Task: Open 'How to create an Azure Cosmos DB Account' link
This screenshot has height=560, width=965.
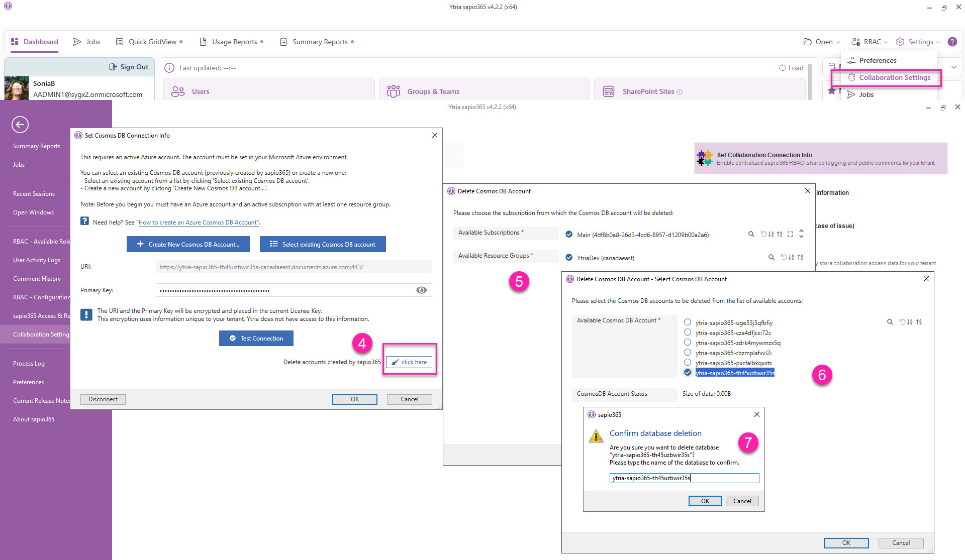Action: tap(199, 222)
